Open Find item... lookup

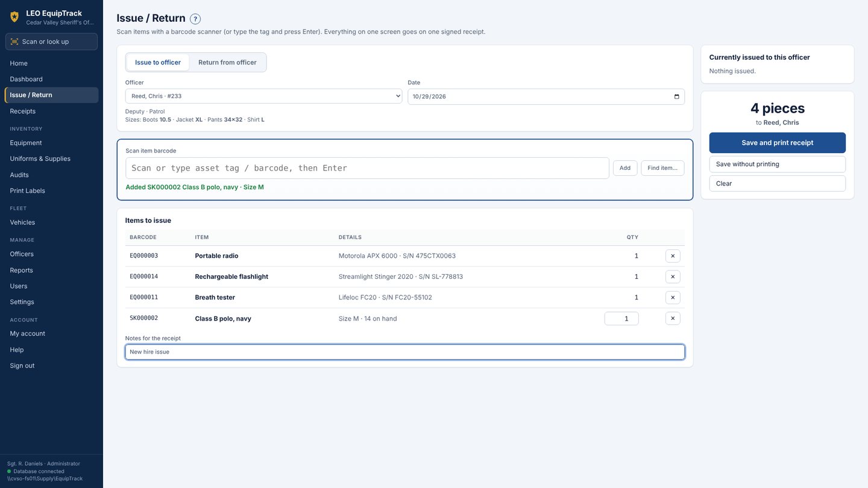[662, 168]
